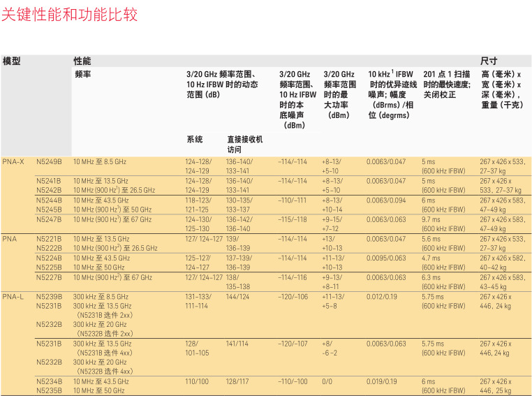Screen dimensions: 532x396
Task: Select model N5239B
Action: [49, 297]
